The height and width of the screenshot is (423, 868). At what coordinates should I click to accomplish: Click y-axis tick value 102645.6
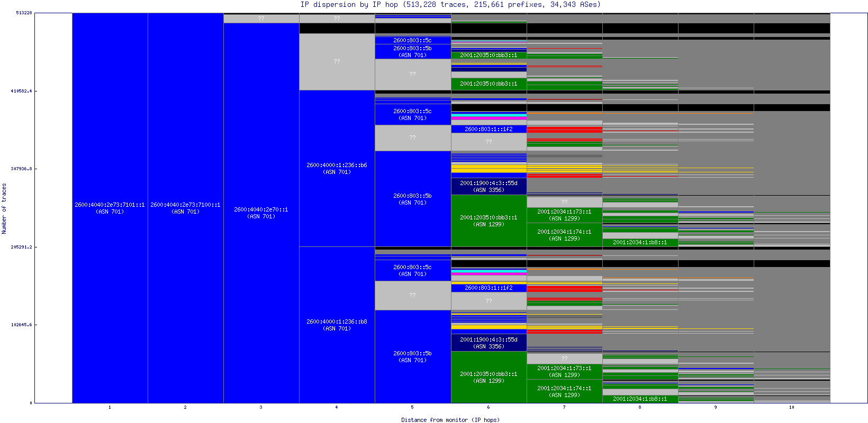click(21, 325)
